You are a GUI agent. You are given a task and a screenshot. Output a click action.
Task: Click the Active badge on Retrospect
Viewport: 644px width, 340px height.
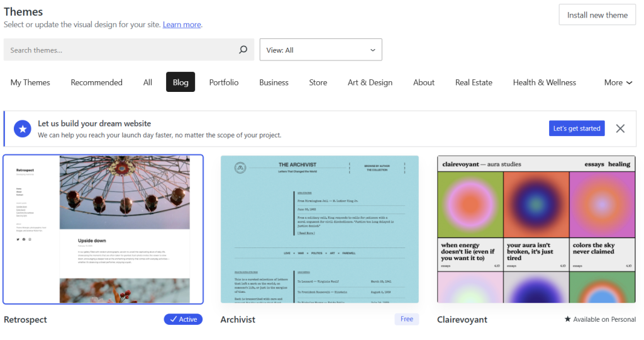click(183, 319)
